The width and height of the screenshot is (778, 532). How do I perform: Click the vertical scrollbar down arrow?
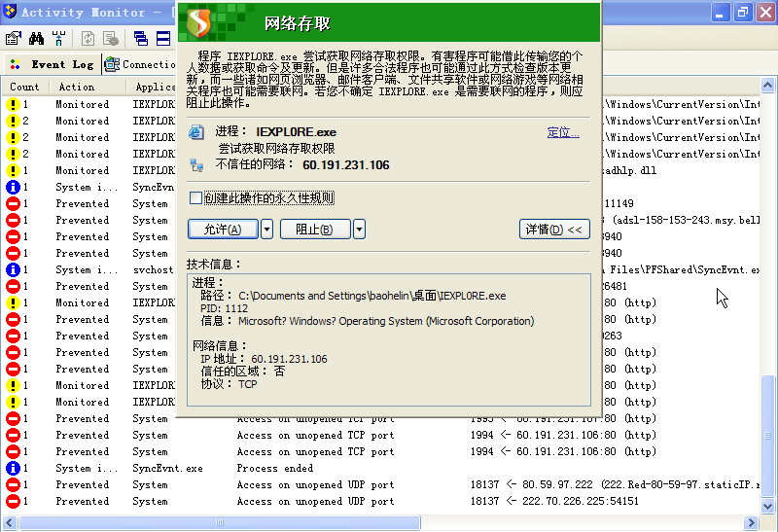(767, 506)
